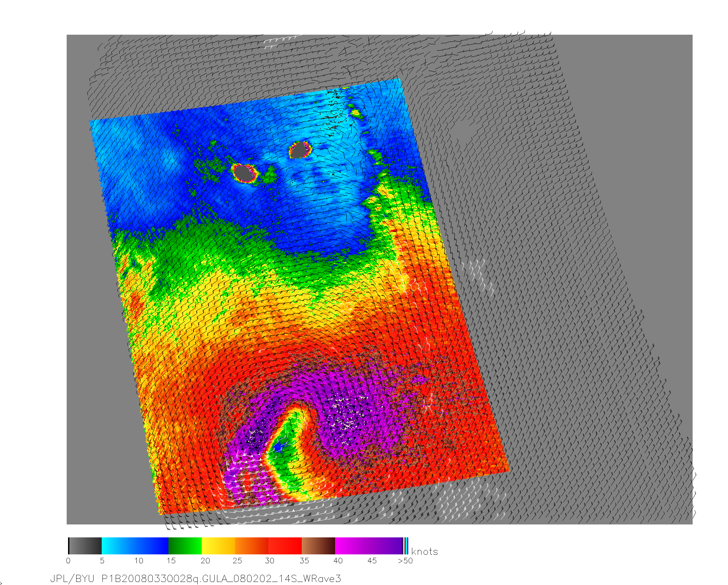Click the '5' legend tick label

tap(102, 561)
